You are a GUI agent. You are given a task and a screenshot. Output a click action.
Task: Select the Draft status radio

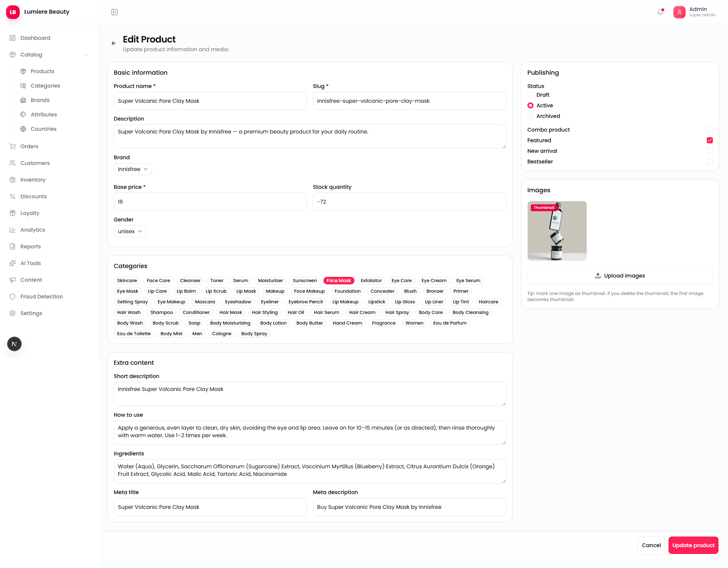point(530,95)
